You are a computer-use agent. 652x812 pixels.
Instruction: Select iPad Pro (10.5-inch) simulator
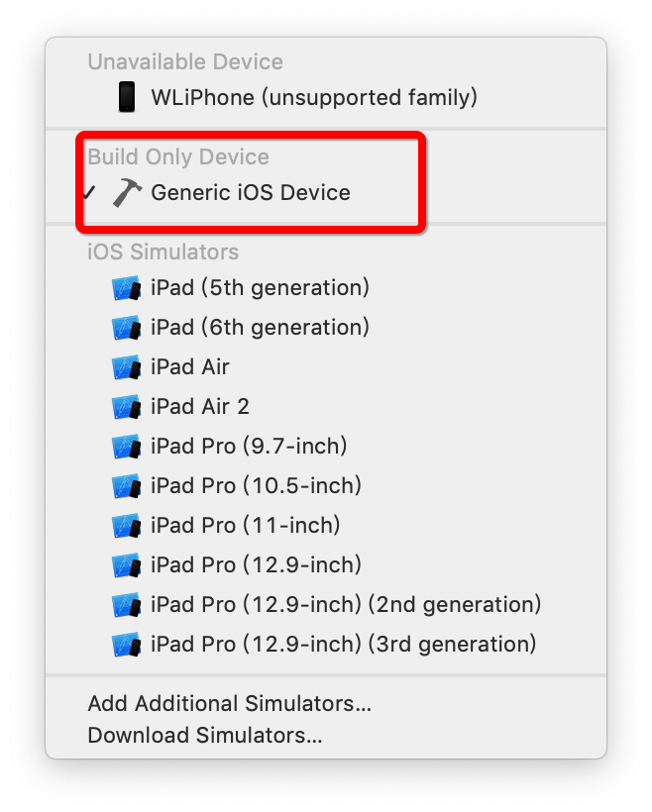(x=256, y=486)
